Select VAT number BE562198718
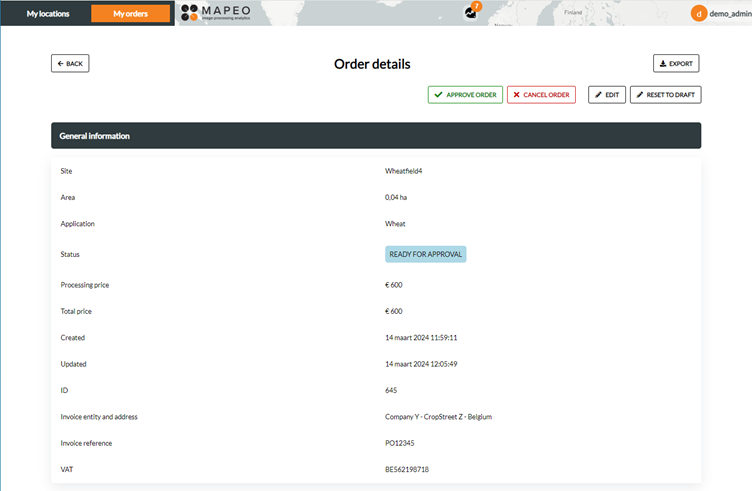Image resolution: width=752 pixels, height=491 pixels. pyautogui.click(x=407, y=469)
